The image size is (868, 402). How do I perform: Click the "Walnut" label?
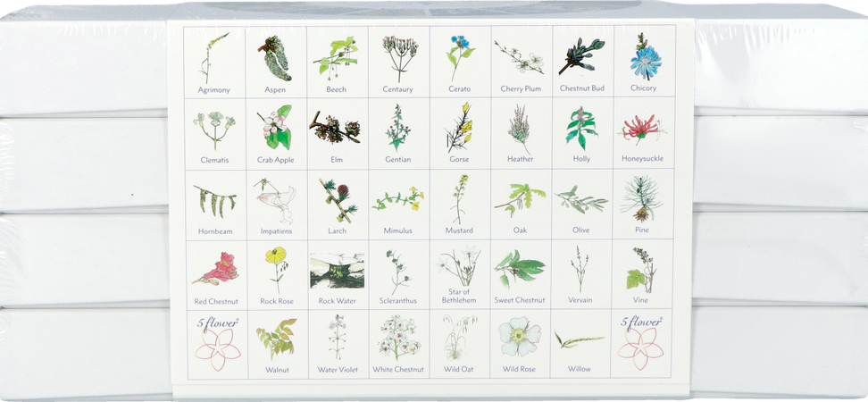[x=277, y=370]
